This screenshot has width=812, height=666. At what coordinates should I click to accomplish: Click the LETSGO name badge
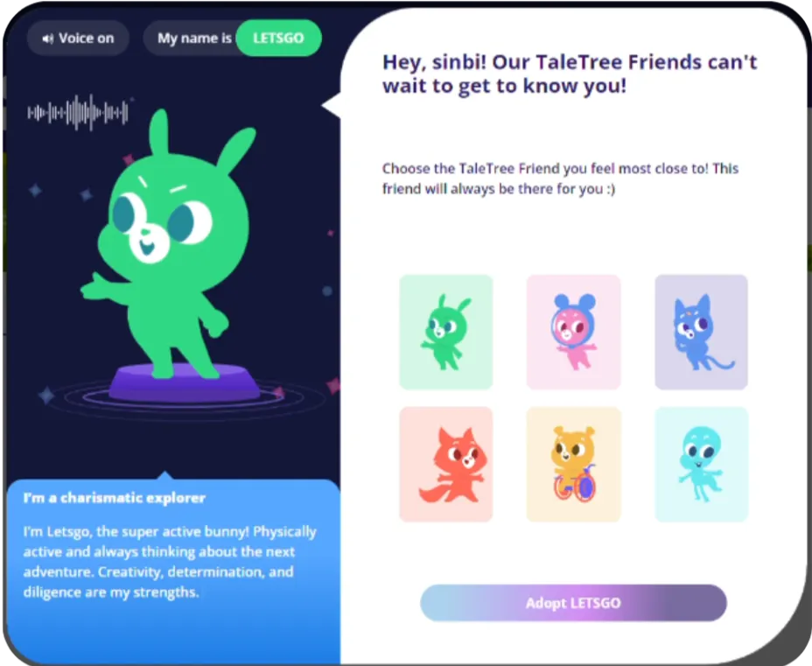[278, 38]
